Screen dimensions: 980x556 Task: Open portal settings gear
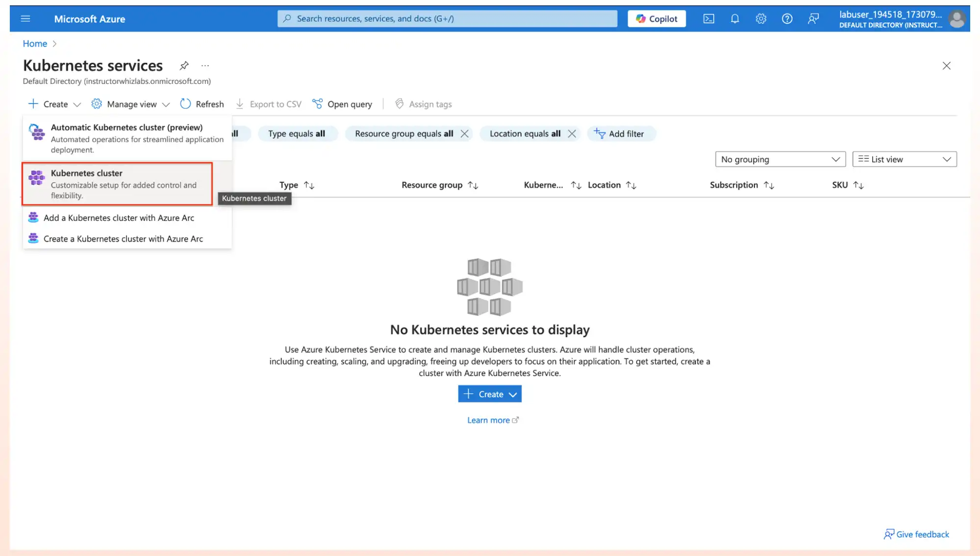(x=760, y=19)
